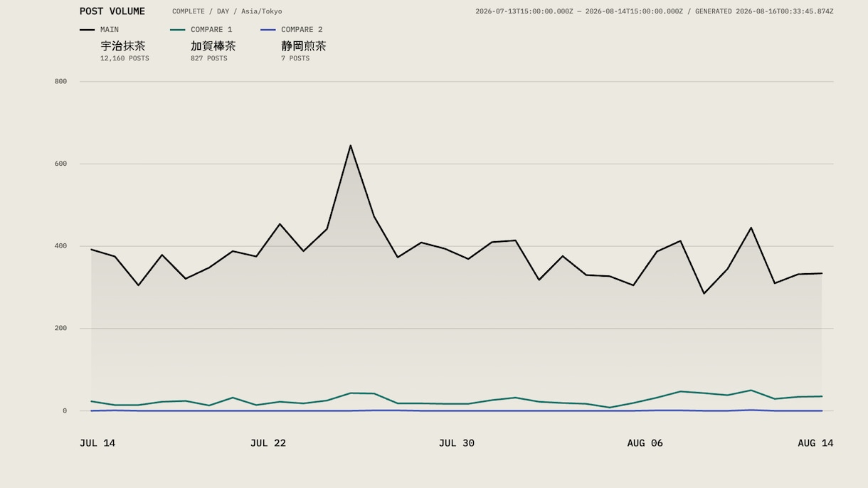Click the 600 y-axis label

60,164
